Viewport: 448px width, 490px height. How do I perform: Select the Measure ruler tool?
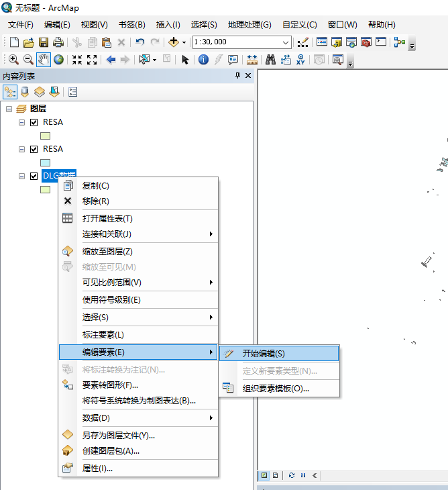tap(251, 59)
